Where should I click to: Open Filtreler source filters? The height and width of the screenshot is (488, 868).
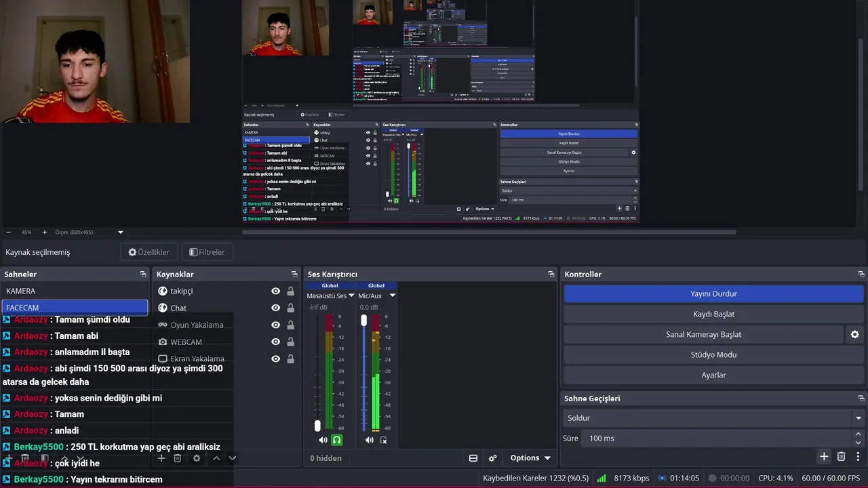coord(207,252)
